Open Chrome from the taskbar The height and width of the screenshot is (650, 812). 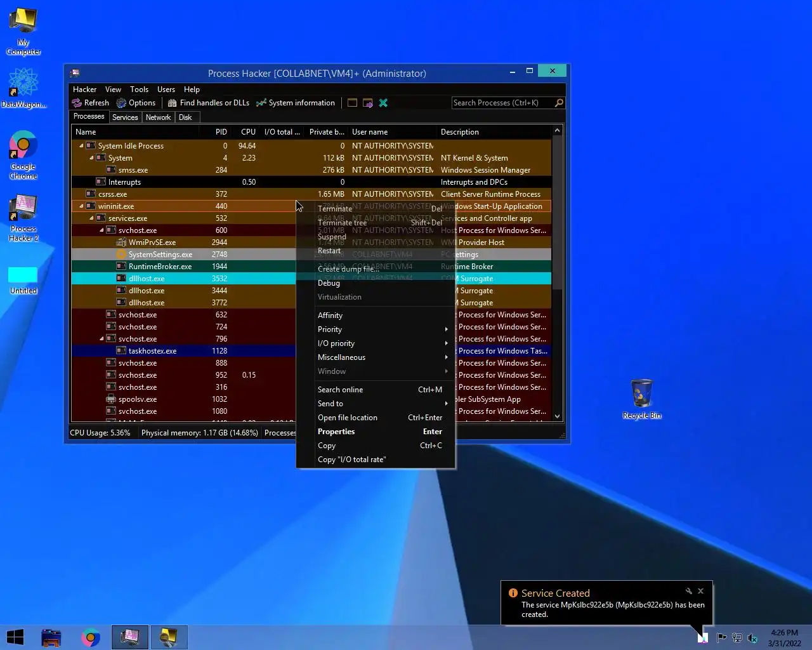[x=91, y=637]
